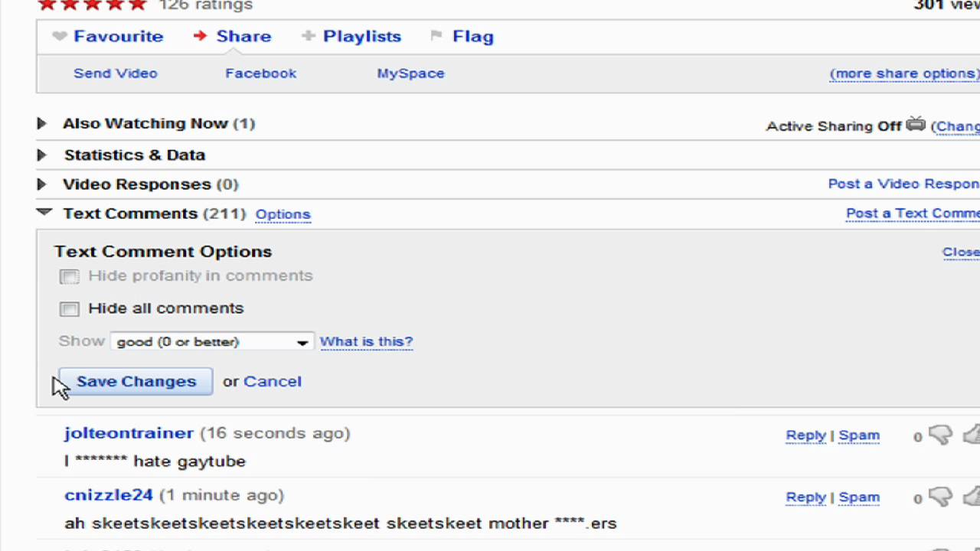Viewport: 980px width, 551px height.
Task: Reply to jolteontrainer's comment
Action: (805, 435)
